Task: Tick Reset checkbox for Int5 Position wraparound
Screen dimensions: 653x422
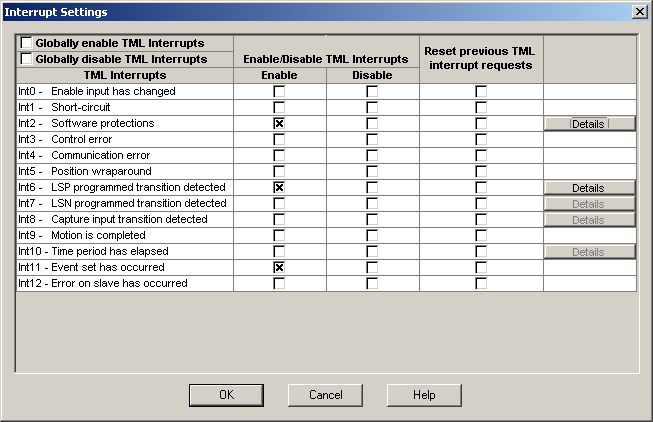Action: tap(481, 171)
